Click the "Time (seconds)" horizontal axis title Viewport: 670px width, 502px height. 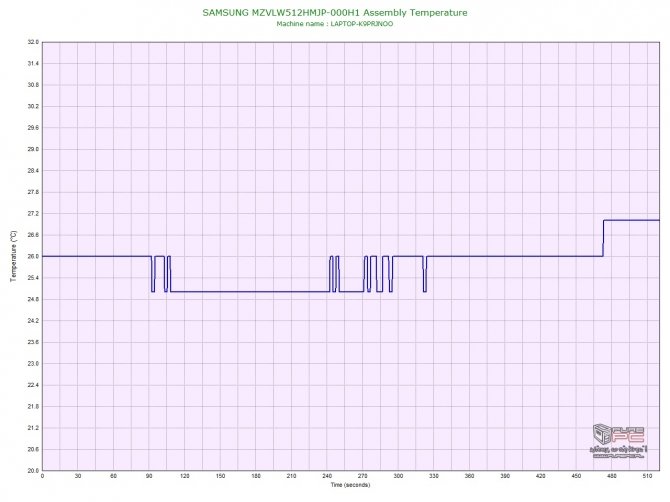[350, 485]
